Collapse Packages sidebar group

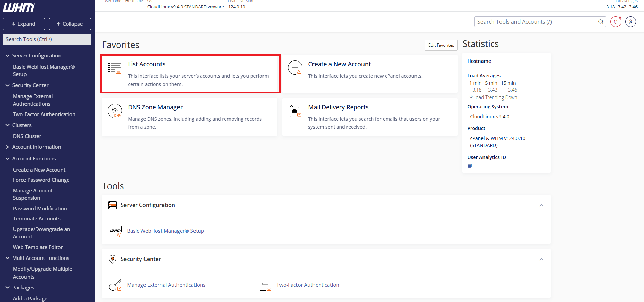(x=7, y=288)
